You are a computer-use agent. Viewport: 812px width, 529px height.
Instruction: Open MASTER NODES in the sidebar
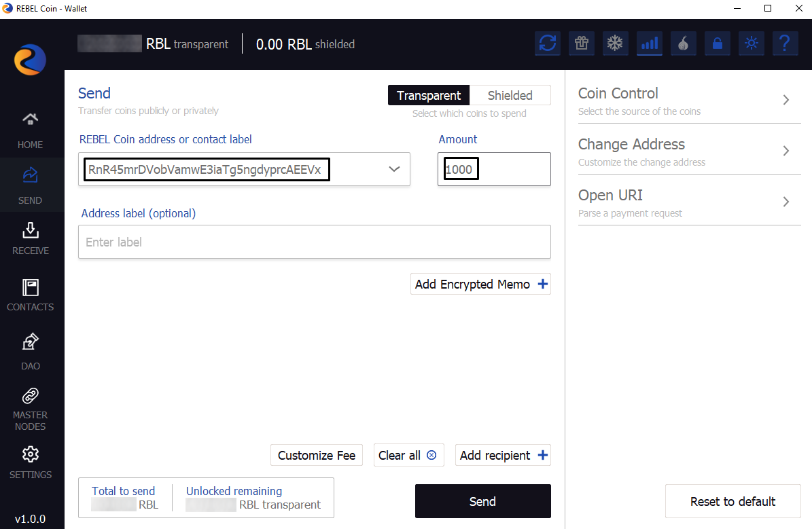point(30,409)
